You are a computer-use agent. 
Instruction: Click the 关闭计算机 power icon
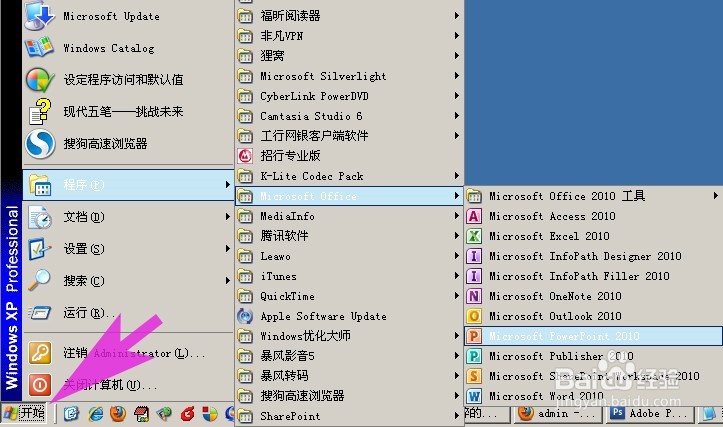40,385
